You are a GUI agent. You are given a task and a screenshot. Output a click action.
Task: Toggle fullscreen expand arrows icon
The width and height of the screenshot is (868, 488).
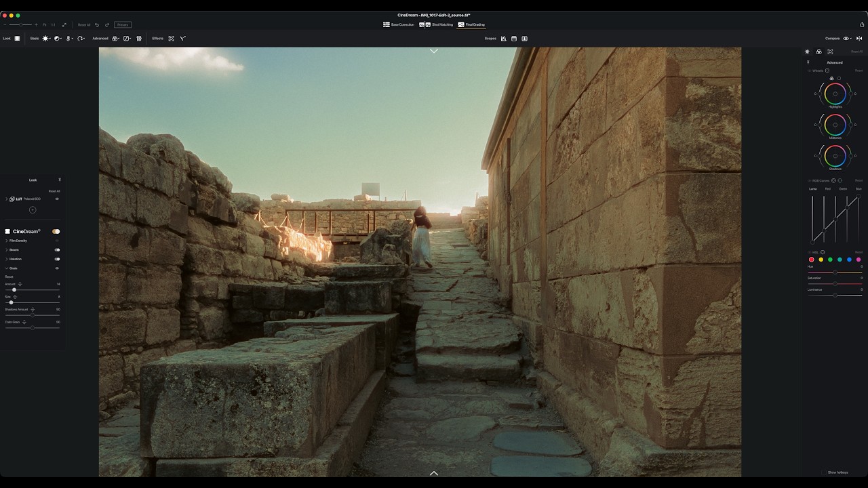coord(64,24)
